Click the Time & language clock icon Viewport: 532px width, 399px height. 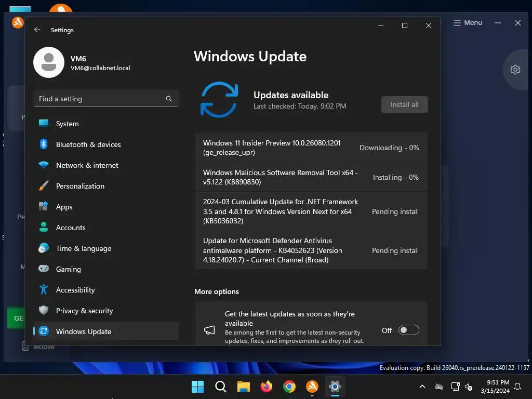coord(44,248)
